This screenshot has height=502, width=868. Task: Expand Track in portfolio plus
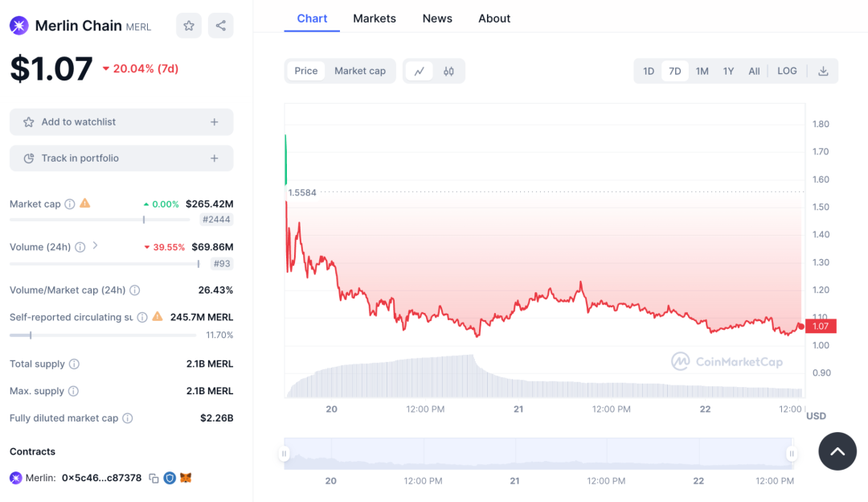point(215,158)
